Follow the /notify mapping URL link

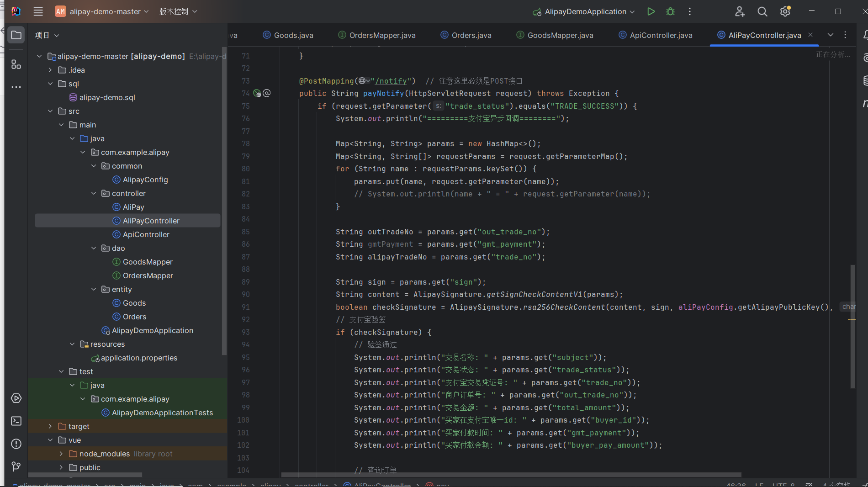(x=391, y=81)
